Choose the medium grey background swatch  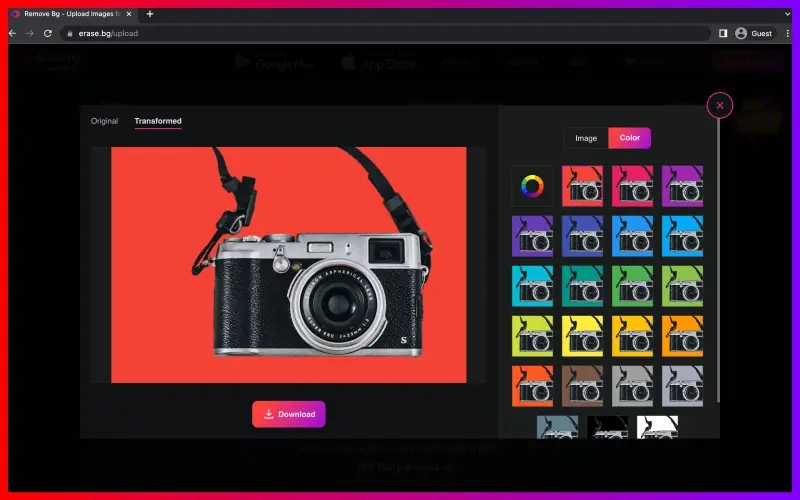pos(632,386)
